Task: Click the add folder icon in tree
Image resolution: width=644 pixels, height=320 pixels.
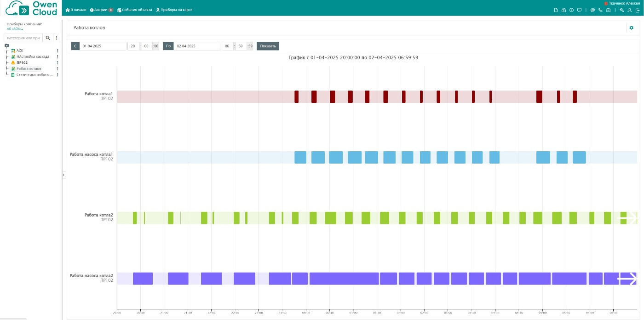Action: 6,45
